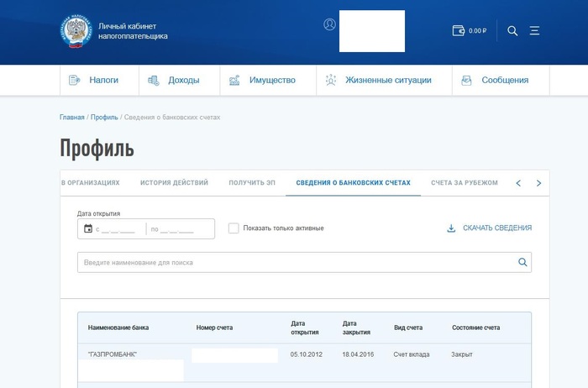Click the Скачать сведения link
Viewport: 588px width, 388px height.
click(x=496, y=228)
